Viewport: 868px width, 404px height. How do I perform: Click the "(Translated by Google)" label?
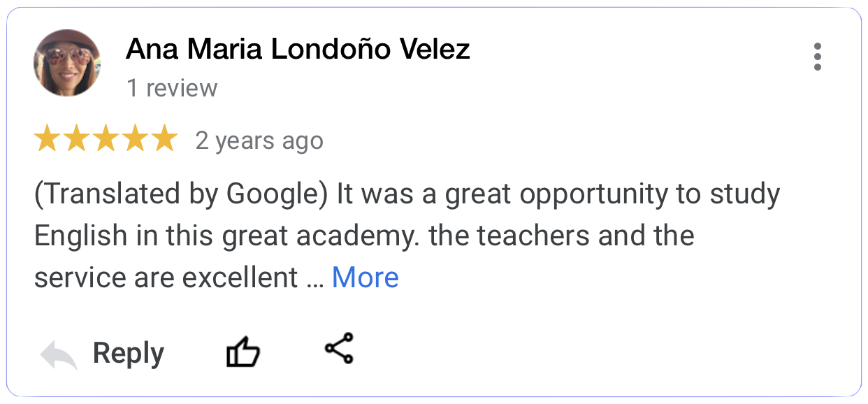(181, 195)
